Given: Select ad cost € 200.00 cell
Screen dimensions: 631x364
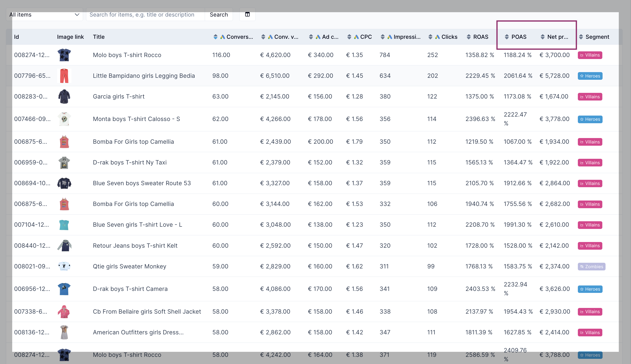Looking at the screenshot, I should coord(320,142).
